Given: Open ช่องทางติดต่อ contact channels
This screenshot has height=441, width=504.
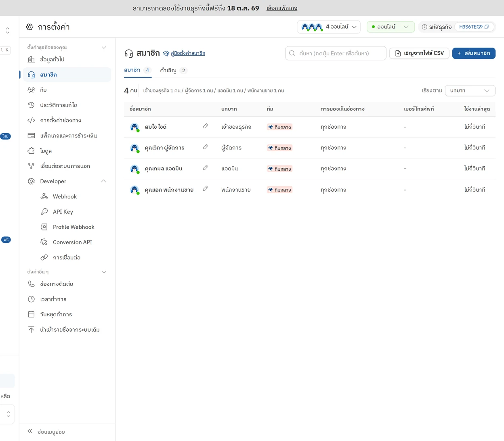Looking at the screenshot, I should [x=67, y=284].
